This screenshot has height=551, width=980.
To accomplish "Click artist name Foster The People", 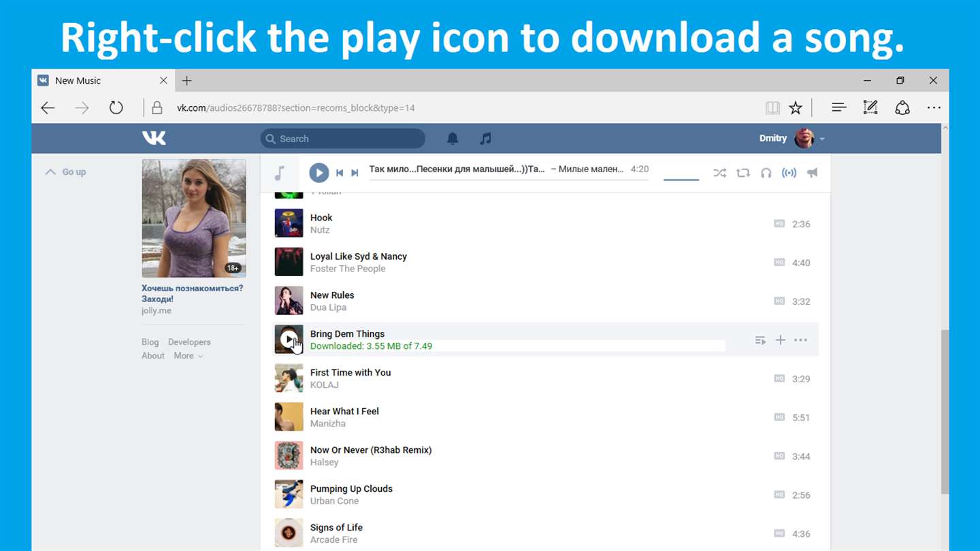I will tap(348, 269).
